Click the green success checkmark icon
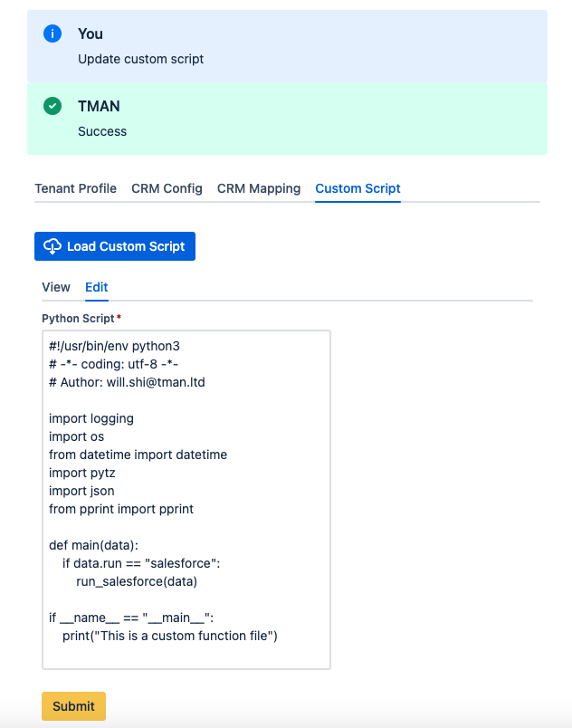This screenshot has height=728, width=572. 52,106
